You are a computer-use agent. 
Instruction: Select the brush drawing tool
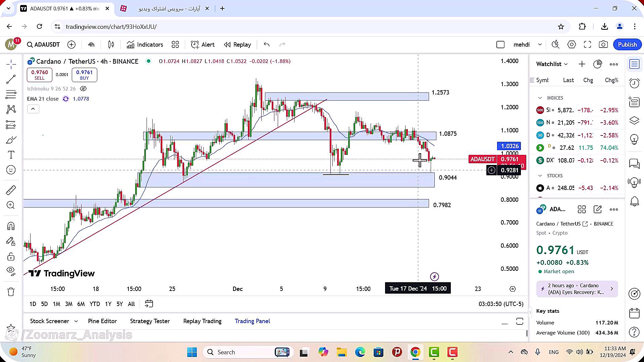click(x=11, y=140)
